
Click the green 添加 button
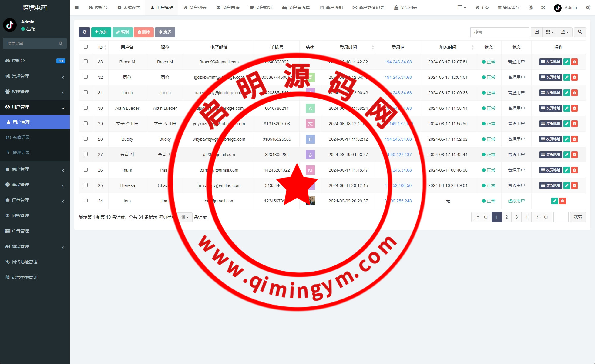pyautogui.click(x=101, y=32)
